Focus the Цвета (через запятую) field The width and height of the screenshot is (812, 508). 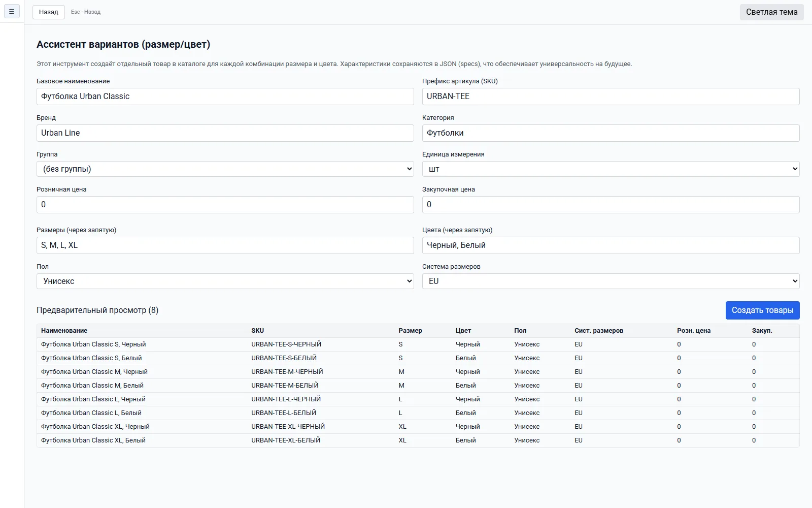point(611,245)
